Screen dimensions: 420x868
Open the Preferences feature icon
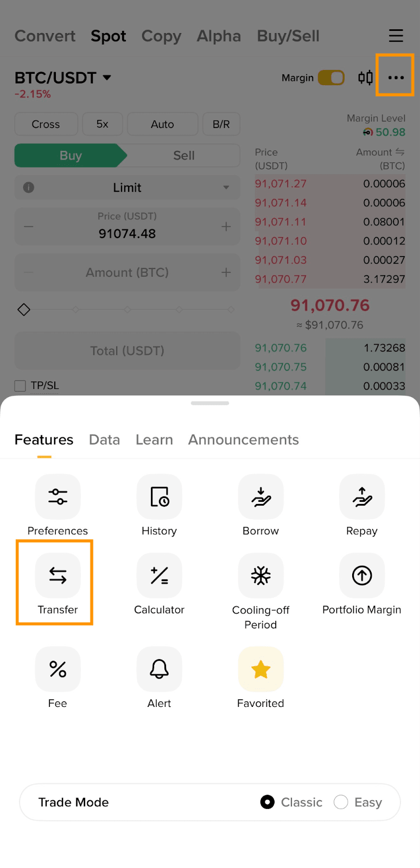(58, 497)
